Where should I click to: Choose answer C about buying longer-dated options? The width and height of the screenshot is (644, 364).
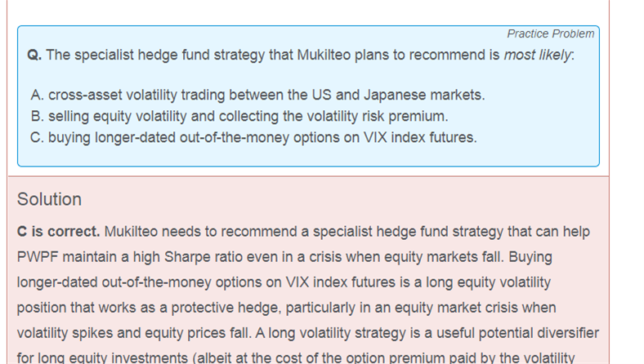point(254,137)
